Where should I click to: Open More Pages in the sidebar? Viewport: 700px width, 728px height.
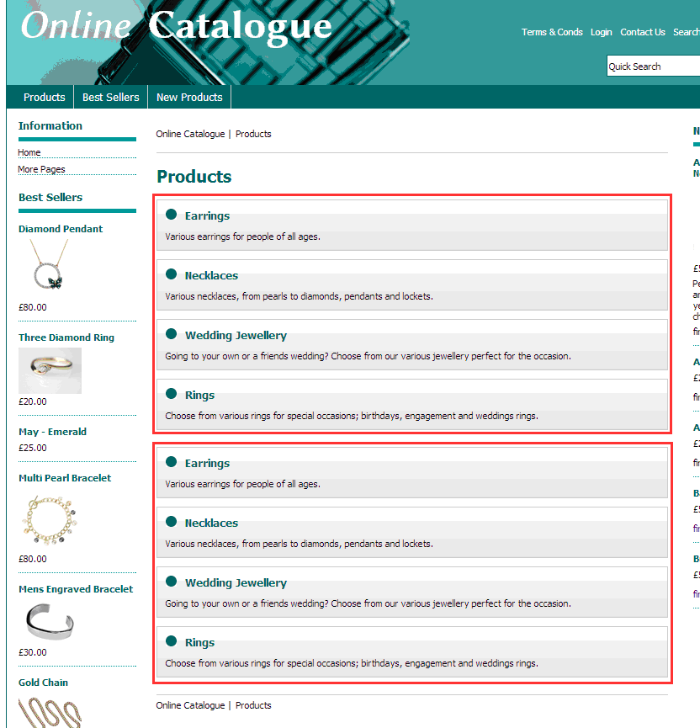tap(41, 169)
